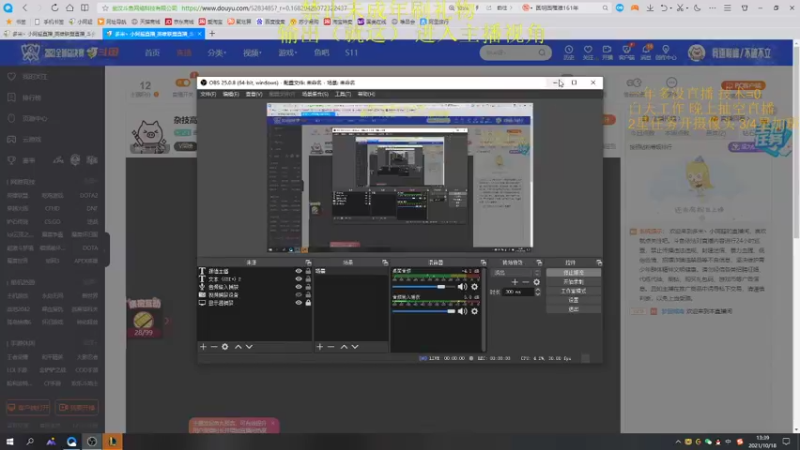Image resolution: width=800 pixels, height=450 pixels.
Task: Remove scene transition with minus icon
Action: [x=526, y=282]
